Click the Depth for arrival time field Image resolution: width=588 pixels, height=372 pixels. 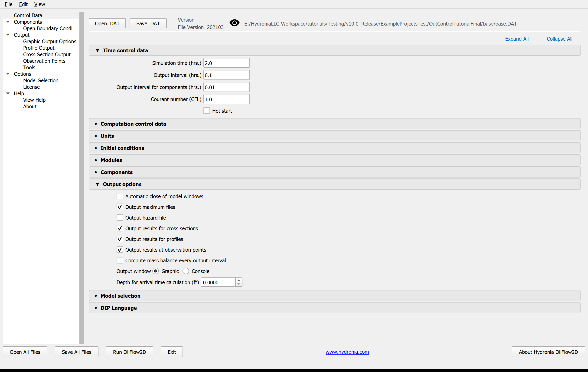pyautogui.click(x=218, y=282)
